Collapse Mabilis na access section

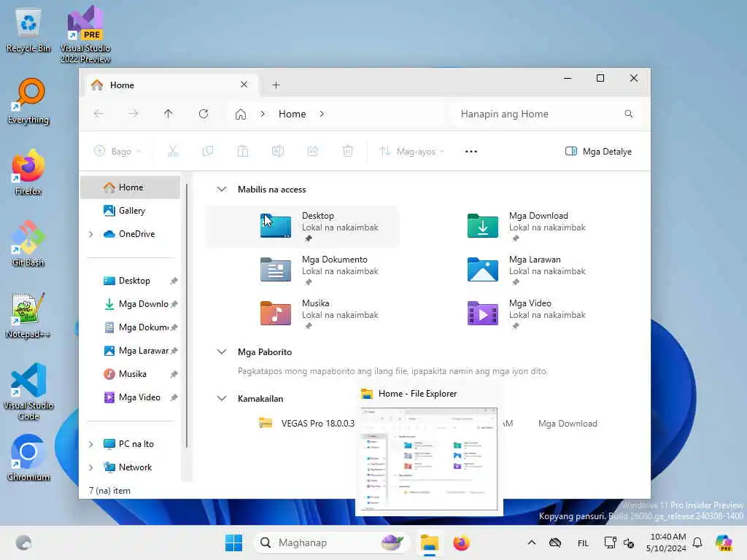222,189
